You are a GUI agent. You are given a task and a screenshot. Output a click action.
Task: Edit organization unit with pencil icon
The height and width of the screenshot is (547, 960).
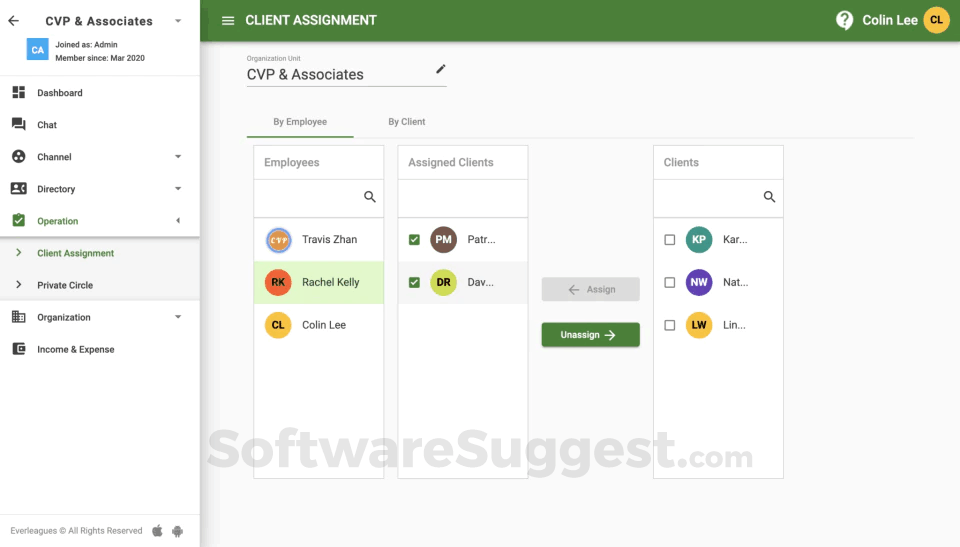pos(440,69)
